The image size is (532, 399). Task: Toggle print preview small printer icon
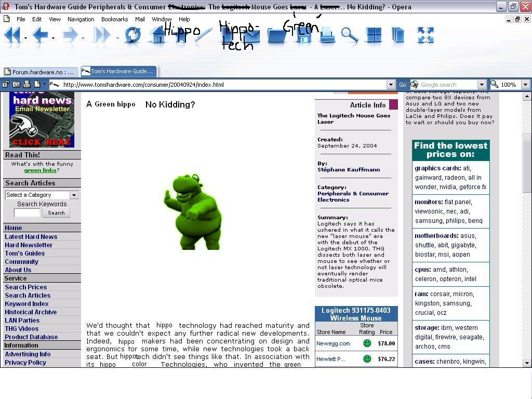[x=27, y=85]
